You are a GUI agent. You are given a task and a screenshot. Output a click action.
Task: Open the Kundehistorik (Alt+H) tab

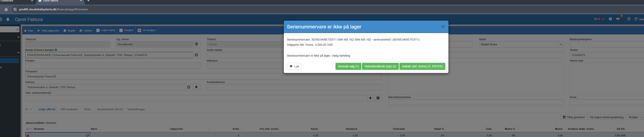click(x=110, y=109)
